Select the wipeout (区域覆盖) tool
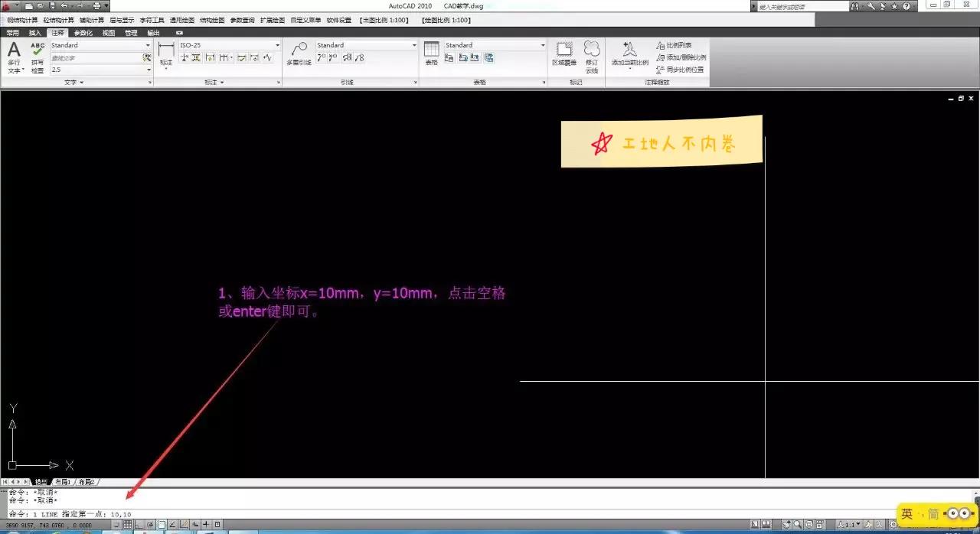 (564, 54)
